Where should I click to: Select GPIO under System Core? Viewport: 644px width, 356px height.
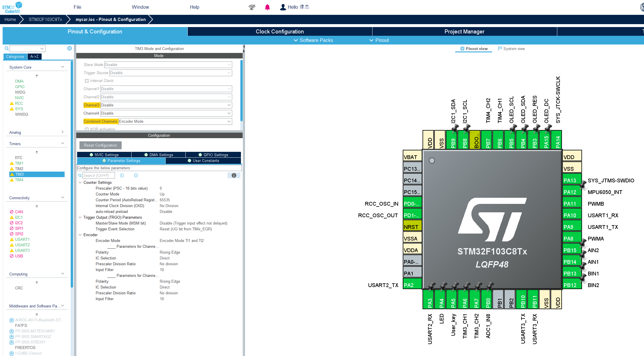point(20,87)
